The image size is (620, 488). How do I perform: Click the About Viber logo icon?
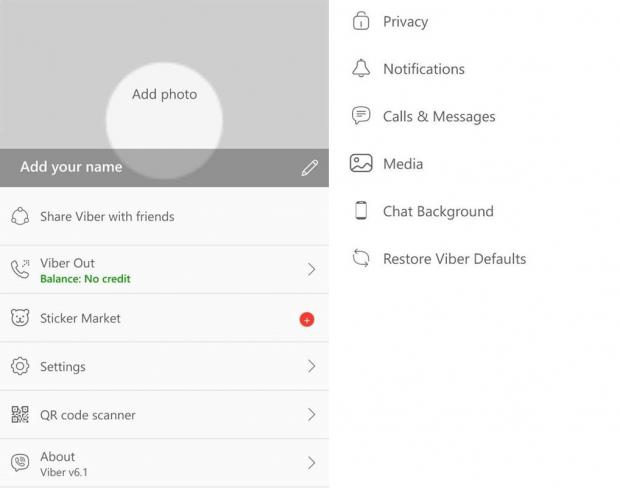[x=20, y=463]
